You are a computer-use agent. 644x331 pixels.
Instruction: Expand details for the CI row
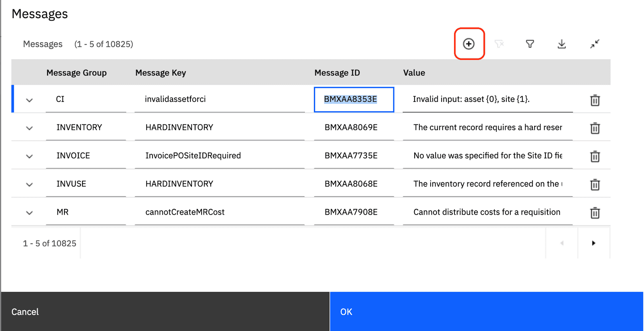pyautogui.click(x=29, y=100)
